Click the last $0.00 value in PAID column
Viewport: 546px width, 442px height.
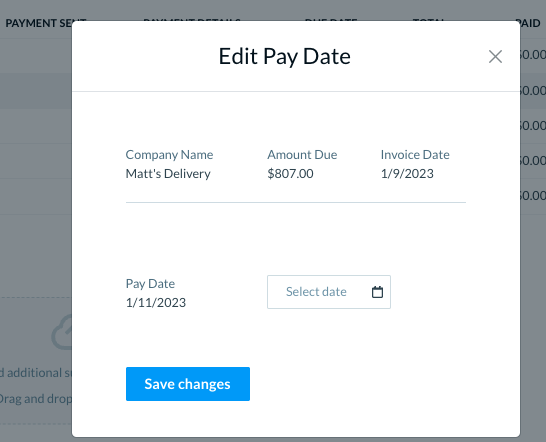coord(533,195)
